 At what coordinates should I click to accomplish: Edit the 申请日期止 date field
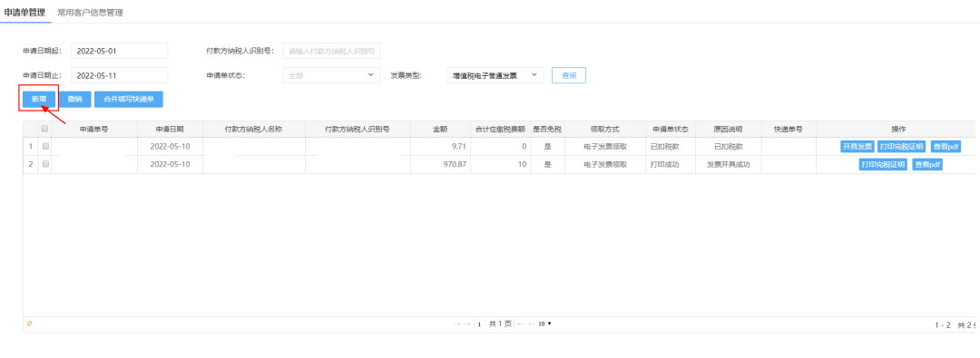120,75
